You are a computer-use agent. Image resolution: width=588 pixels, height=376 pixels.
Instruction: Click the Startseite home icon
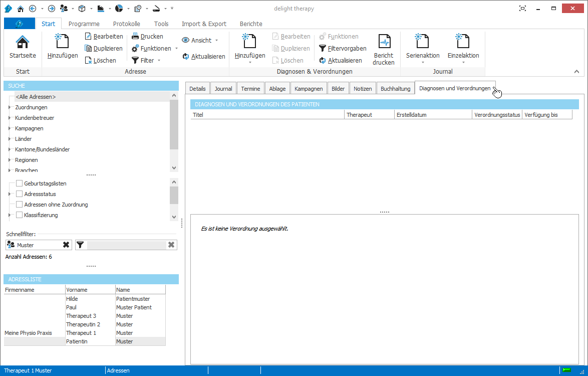[23, 42]
